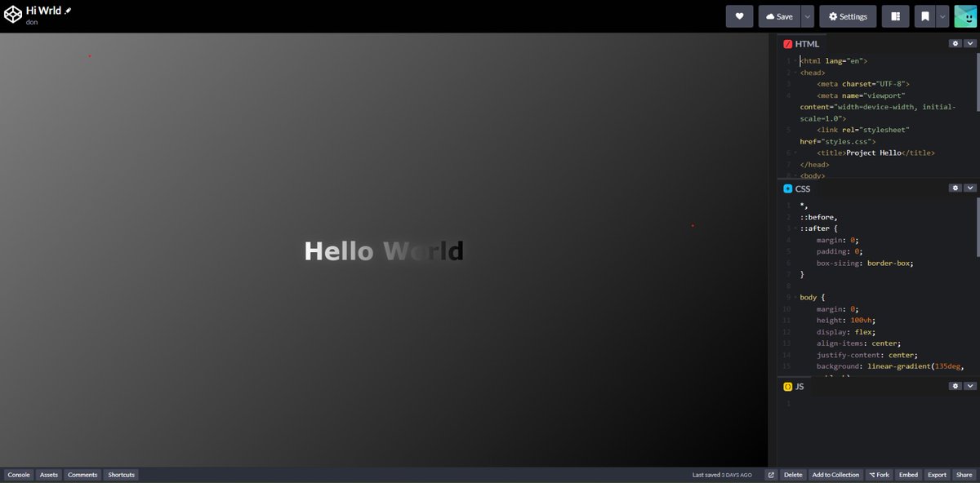Open the Comments panel
The image size is (980, 483).
pyautogui.click(x=82, y=475)
